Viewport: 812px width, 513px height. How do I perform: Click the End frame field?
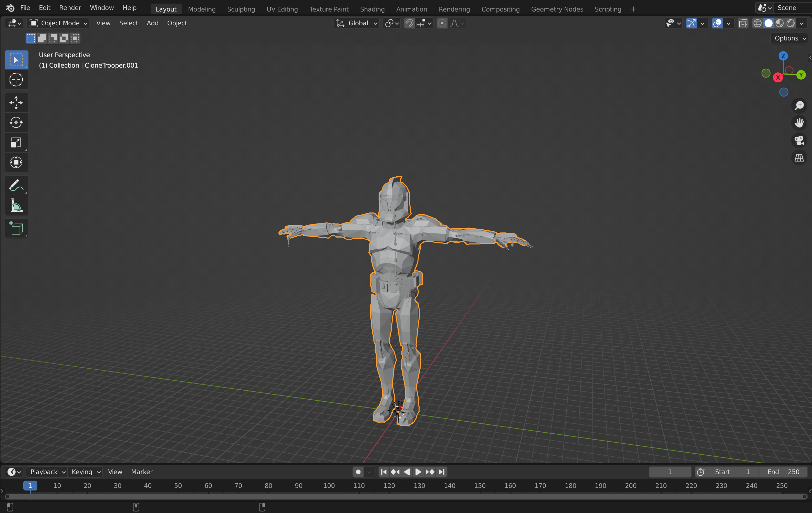(x=783, y=472)
